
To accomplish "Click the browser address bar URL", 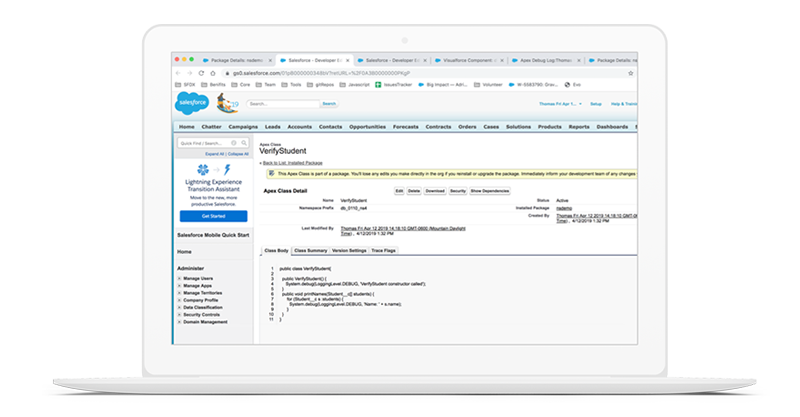I will point(321,73).
